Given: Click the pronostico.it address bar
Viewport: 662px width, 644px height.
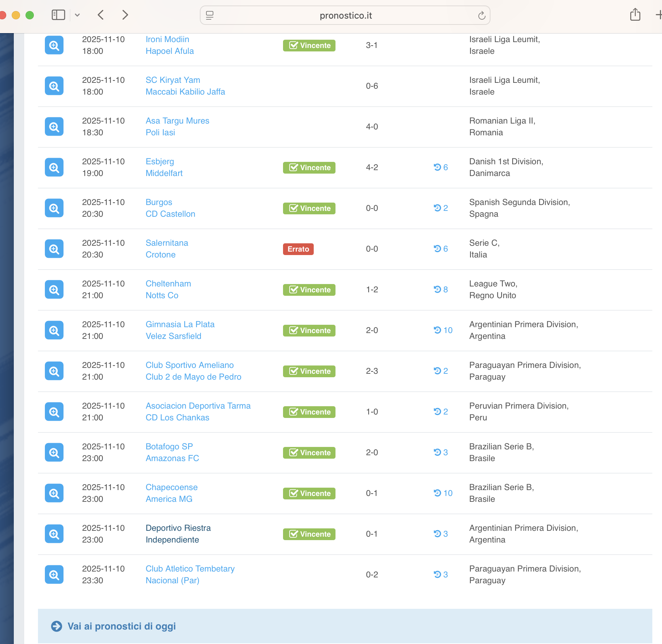Looking at the screenshot, I should (345, 16).
